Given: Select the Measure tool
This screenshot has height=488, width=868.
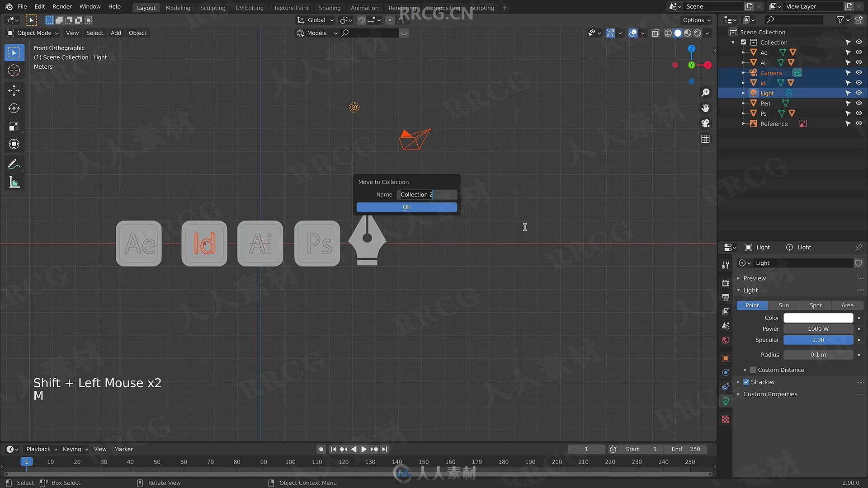Looking at the screenshot, I should pos(14,183).
